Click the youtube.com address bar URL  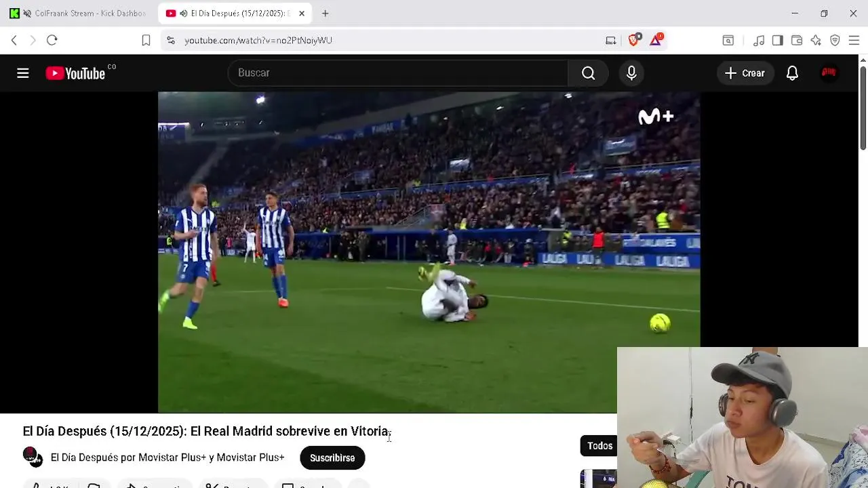258,41
